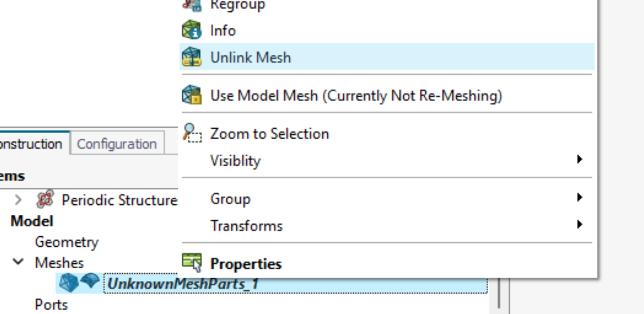The width and height of the screenshot is (644, 314).
Task: Switch to the Configuration tab
Action: (x=117, y=144)
